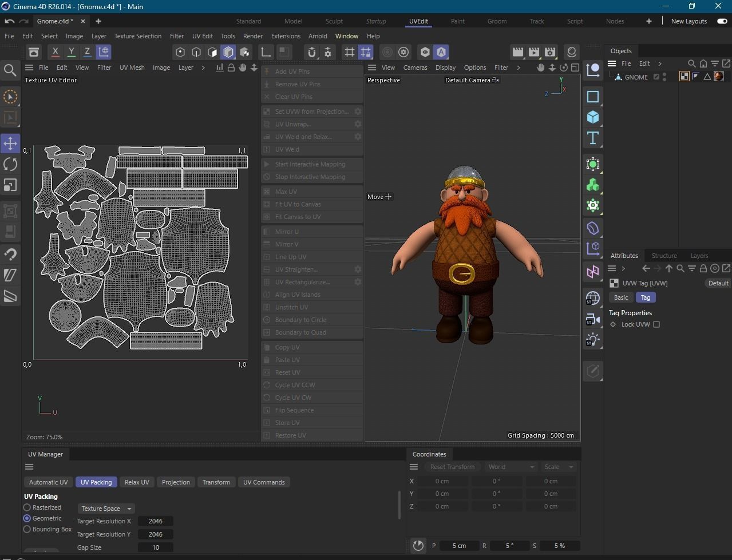Open the Objects panel search icon
732x560 pixels.
click(x=691, y=63)
